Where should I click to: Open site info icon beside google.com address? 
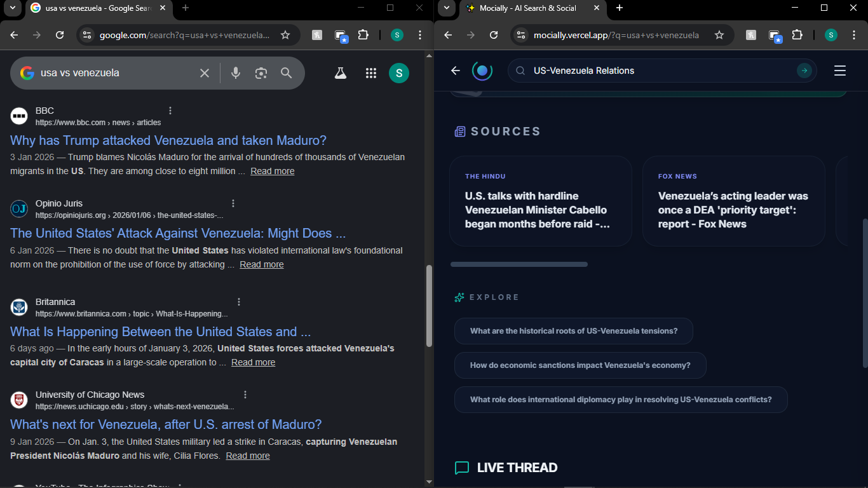click(x=87, y=35)
